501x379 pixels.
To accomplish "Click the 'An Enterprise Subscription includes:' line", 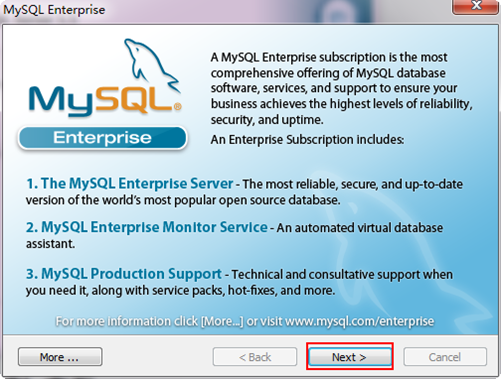I will tap(307, 140).
